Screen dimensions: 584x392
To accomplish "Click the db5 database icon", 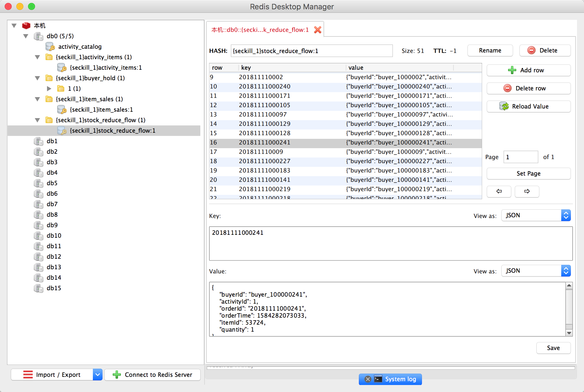I will click(x=39, y=183).
